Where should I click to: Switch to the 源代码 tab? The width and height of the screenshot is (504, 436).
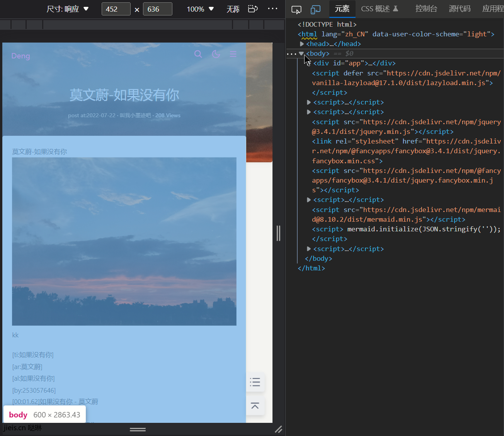(x=460, y=9)
